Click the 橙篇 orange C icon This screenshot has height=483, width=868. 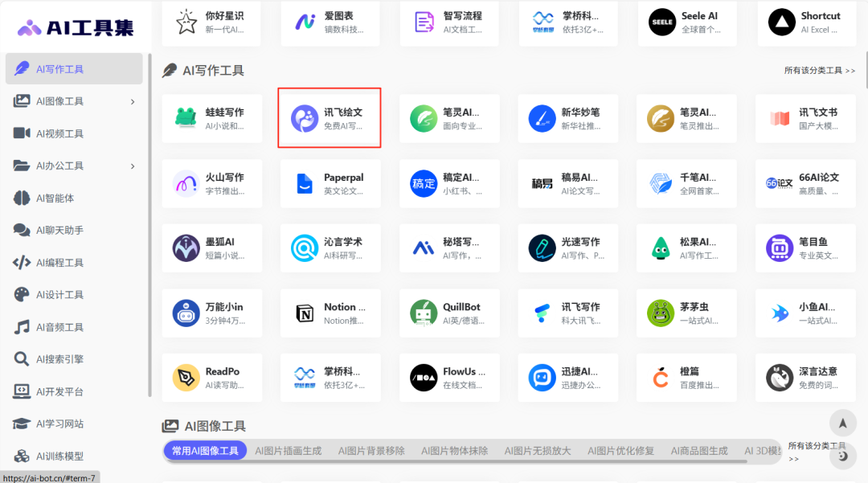661,378
